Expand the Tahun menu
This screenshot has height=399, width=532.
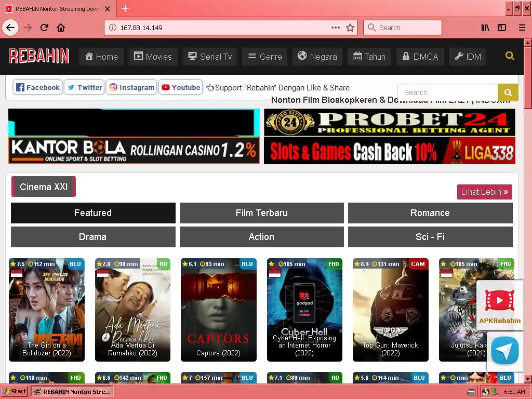click(x=369, y=57)
